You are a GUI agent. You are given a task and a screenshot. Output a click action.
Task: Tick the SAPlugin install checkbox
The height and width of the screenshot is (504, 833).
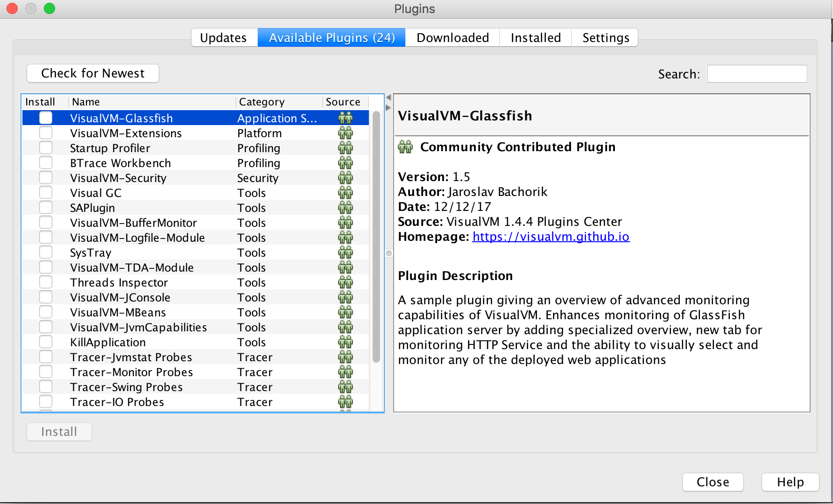tap(46, 208)
